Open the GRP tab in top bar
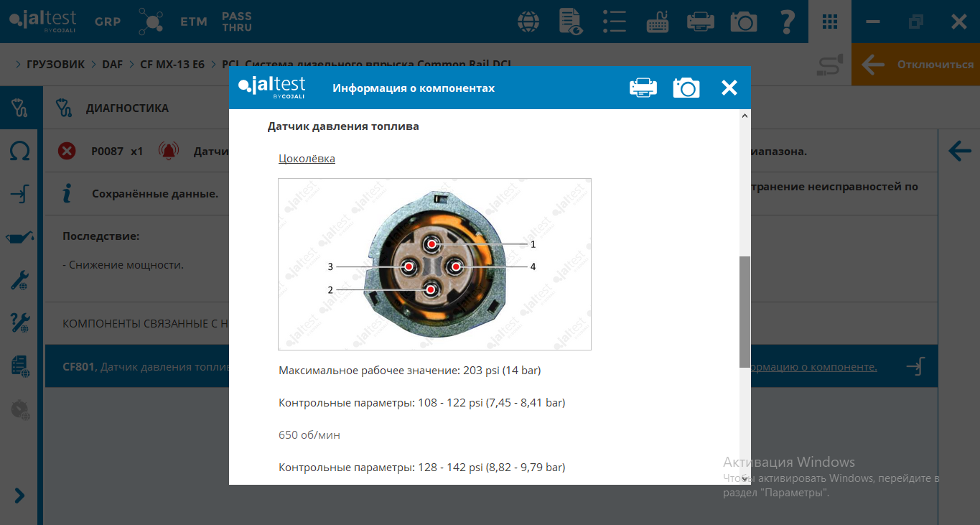Screen dimensions: 980x525 click(x=108, y=22)
